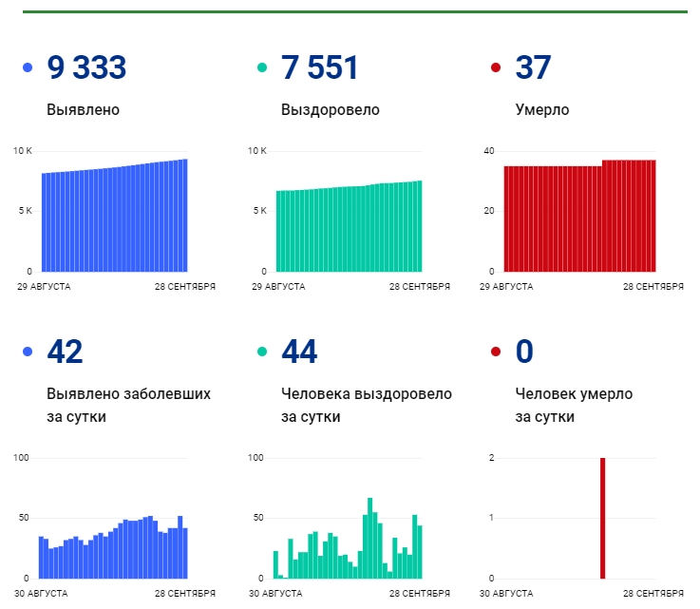Select the label Умерло
The height and width of the screenshot is (609, 700).
542,110
